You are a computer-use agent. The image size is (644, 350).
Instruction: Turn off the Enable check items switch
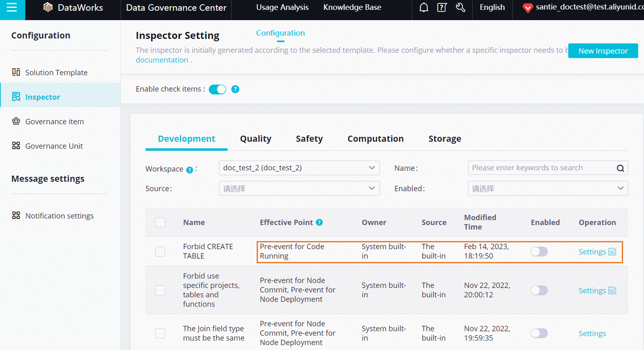coord(217,89)
